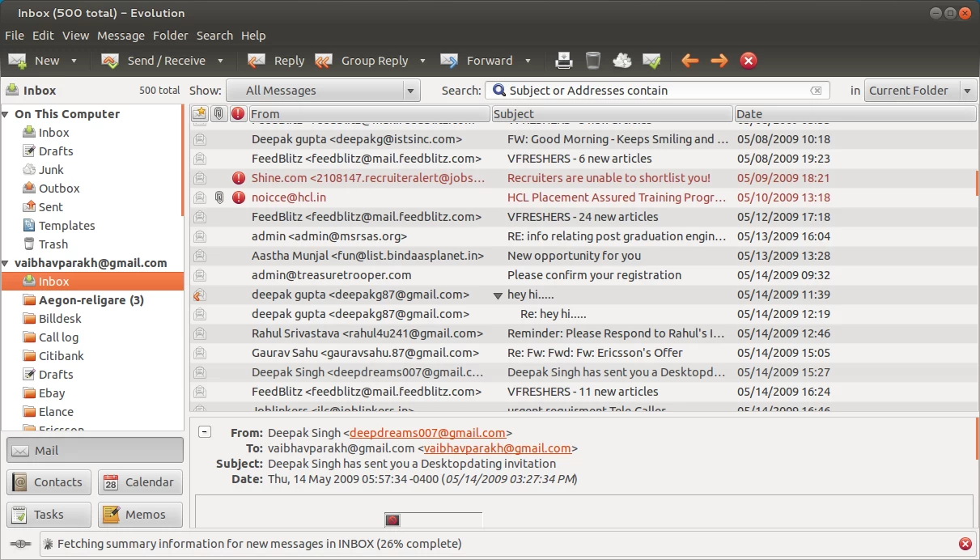Go to the previous message with the back arrow
This screenshot has width=980, height=560.
(x=689, y=61)
